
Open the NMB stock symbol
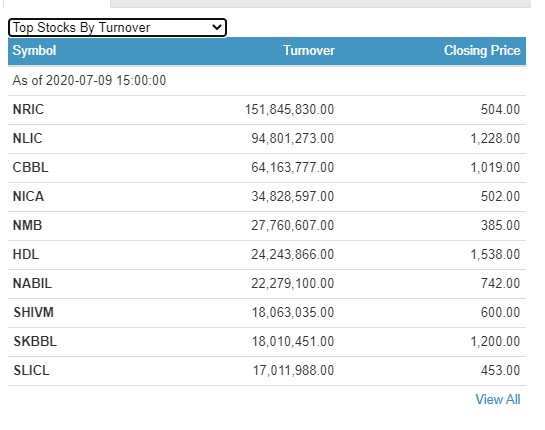pyautogui.click(x=27, y=226)
